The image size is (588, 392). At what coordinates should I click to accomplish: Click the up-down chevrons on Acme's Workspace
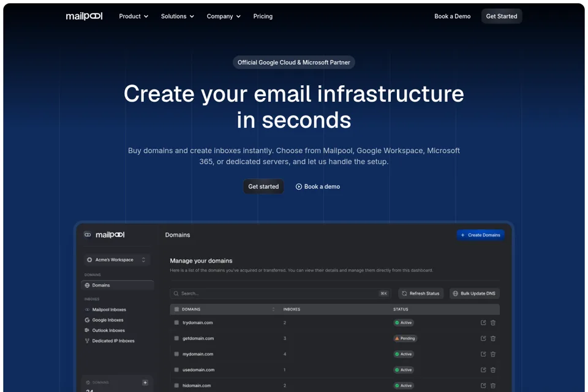143,260
